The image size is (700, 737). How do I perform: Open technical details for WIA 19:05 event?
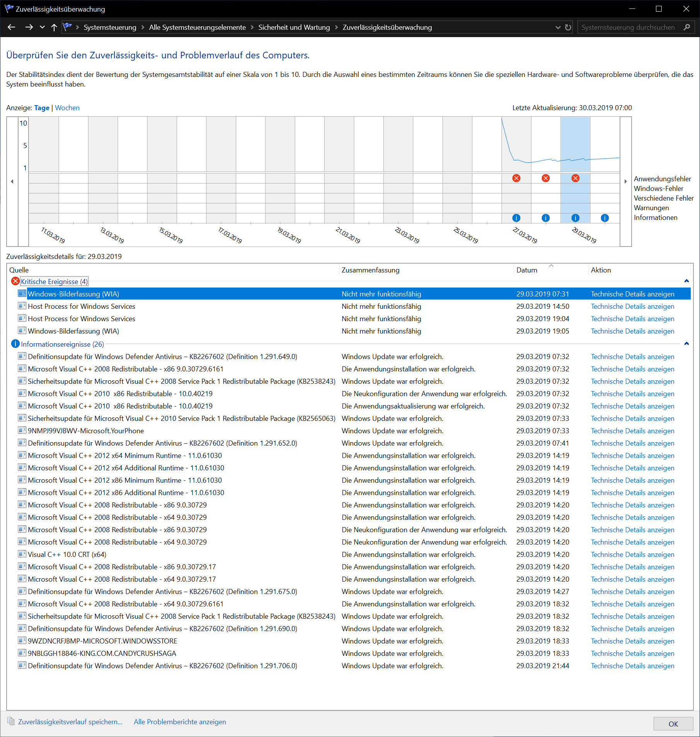click(632, 331)
